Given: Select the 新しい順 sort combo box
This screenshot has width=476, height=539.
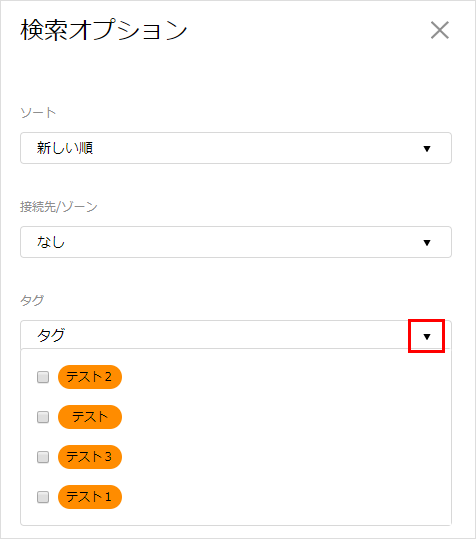Looking at the screenshot, I should 236,148.
